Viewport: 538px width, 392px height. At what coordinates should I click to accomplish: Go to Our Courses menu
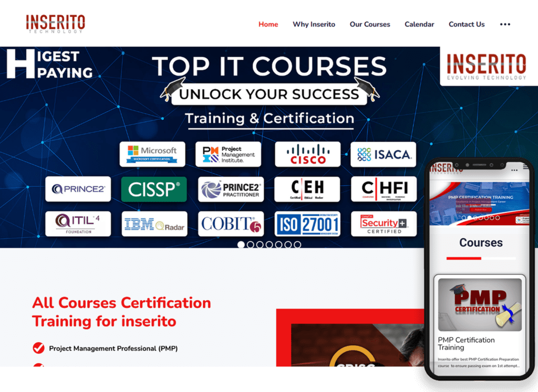[369, 24]
